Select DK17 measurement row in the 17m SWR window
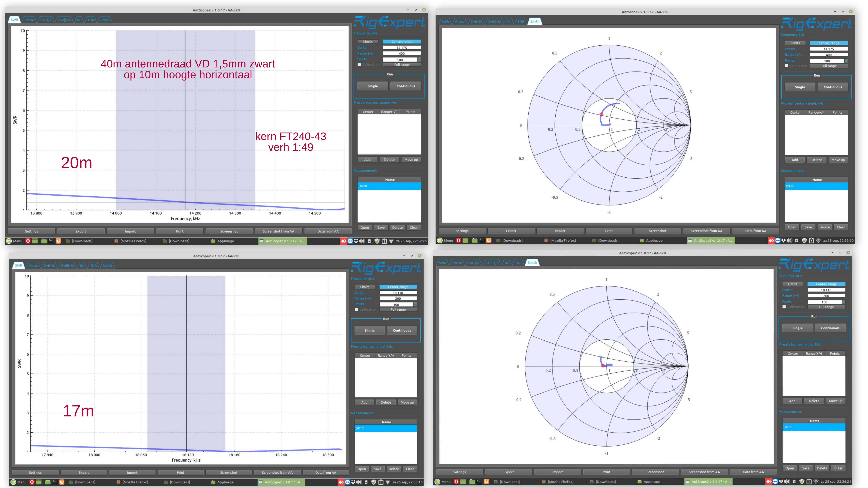The height and width of the screenshot is (488, 868). click(x=386, y=428)
